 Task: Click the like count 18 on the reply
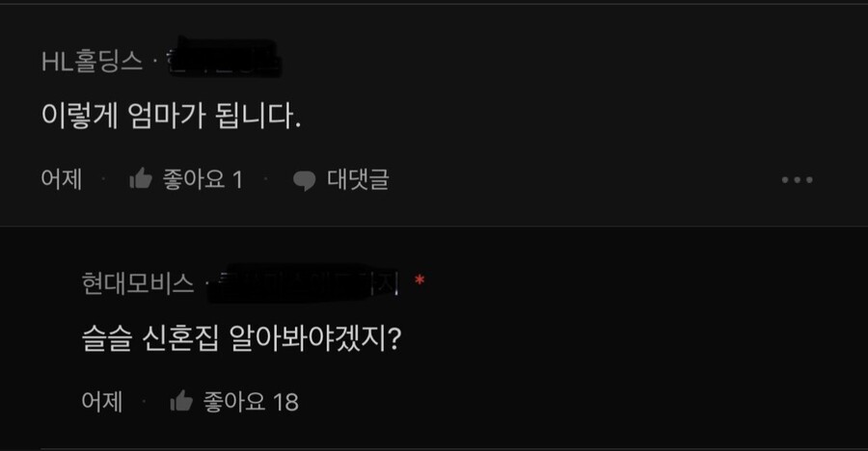pos(285,402)
